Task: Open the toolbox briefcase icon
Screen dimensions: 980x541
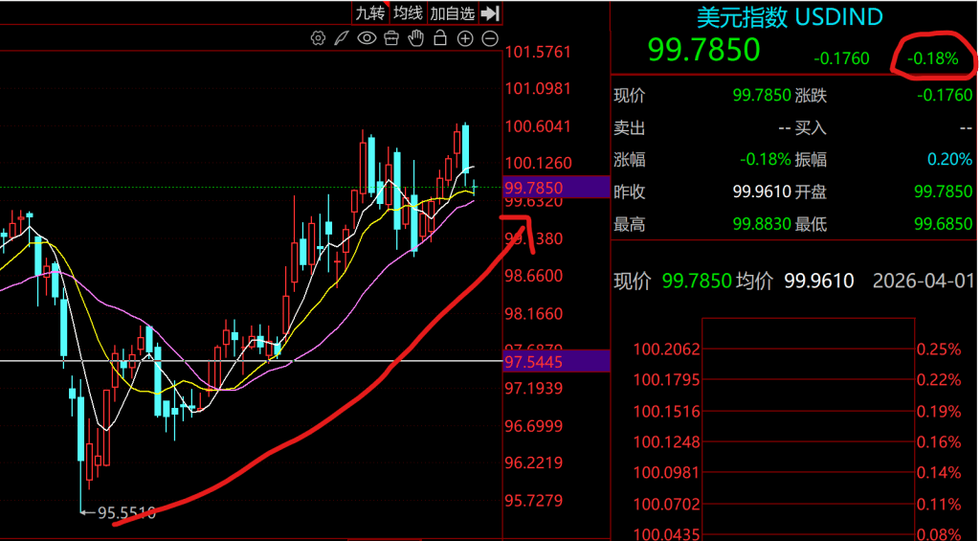Action: point(391,38)
